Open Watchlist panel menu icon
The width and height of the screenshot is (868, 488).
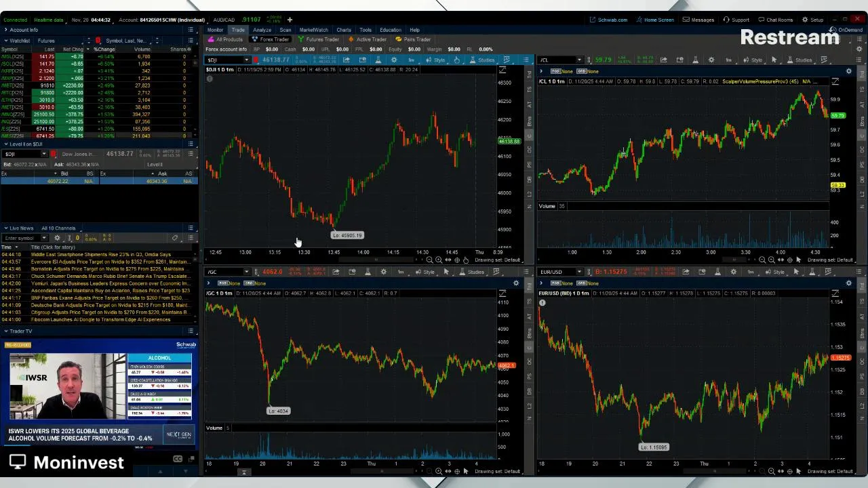coord(191,41)
